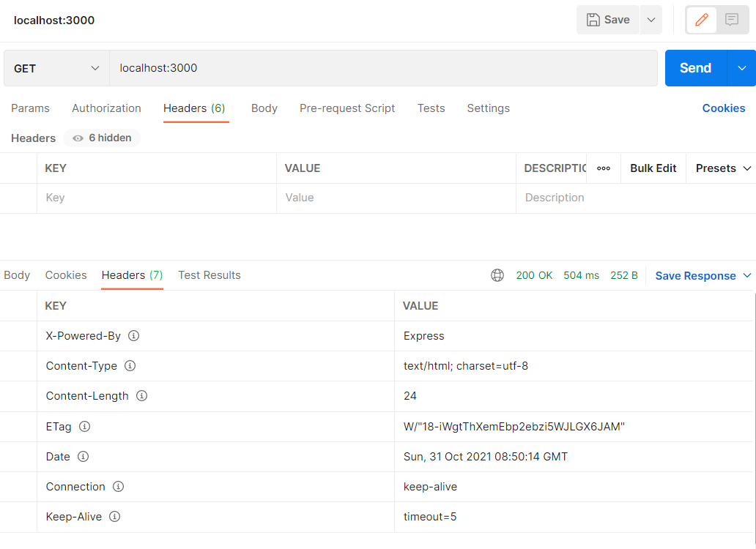
Task: Click the X-Powered-By key name
Action: (84, 336)
